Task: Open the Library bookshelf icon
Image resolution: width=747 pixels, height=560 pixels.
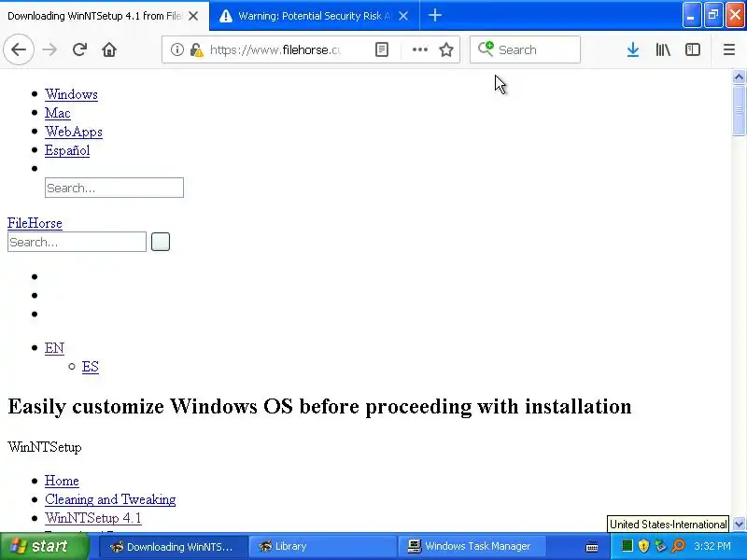Action: coord(663,49)
